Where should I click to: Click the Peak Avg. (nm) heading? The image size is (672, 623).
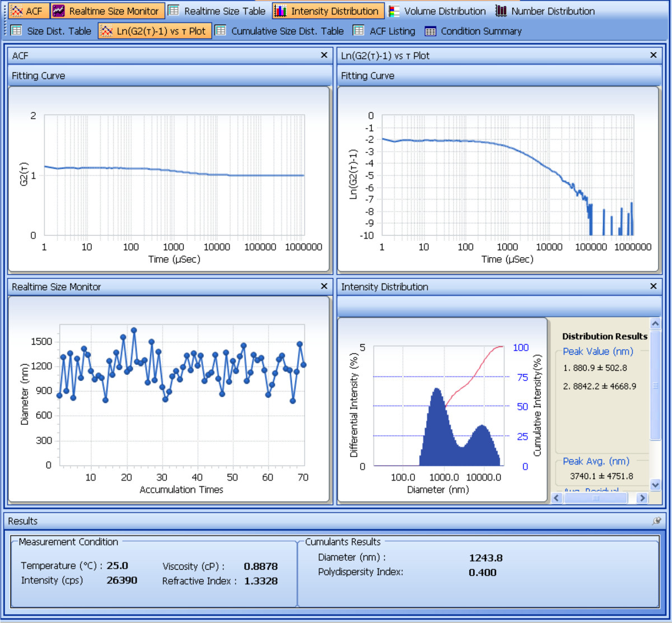[596, 461]
